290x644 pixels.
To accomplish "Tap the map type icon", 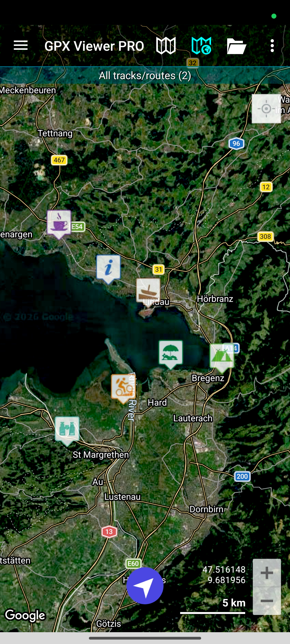I will (x=166, y=46).
